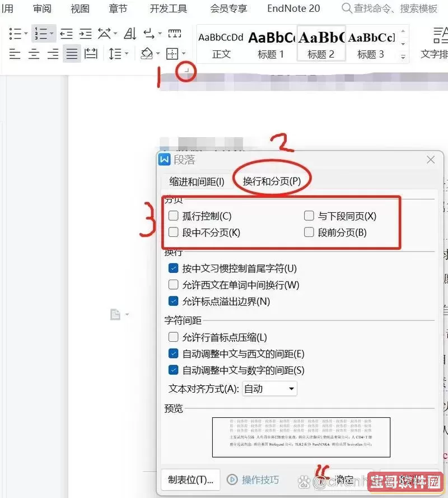The width and height of the screenshot is (448, 498).
Task: Expand the bullet list style dropdown arrow
Action: click(x=26, y=34)
